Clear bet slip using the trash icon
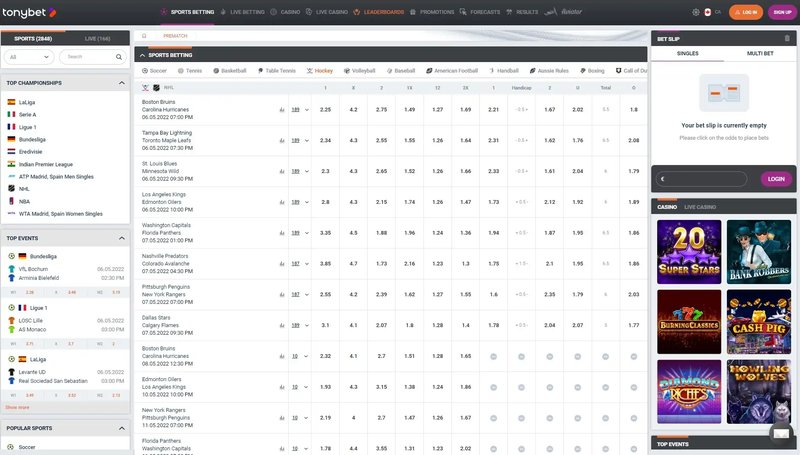Screen dimensions: 800x455 (x=788, y=38)
